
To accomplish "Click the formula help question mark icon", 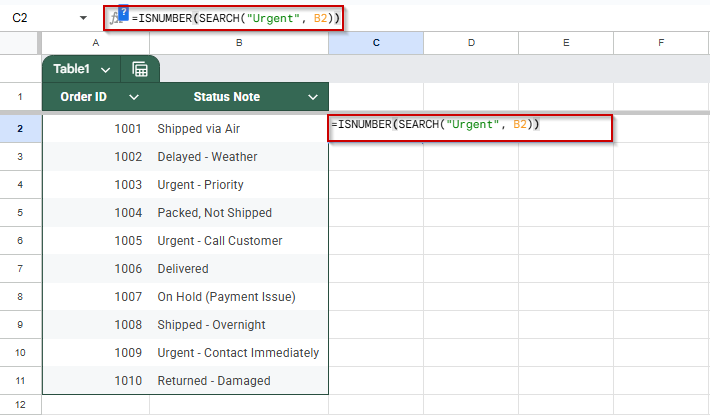I will [x=124, y=12].
